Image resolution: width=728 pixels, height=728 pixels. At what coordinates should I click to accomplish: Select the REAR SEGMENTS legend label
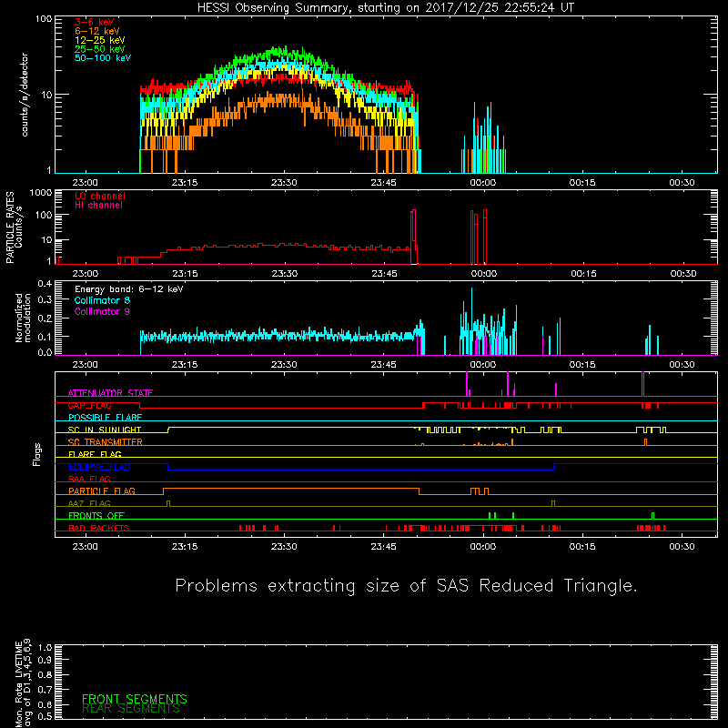pyautogui.click(x=130, y=709)
